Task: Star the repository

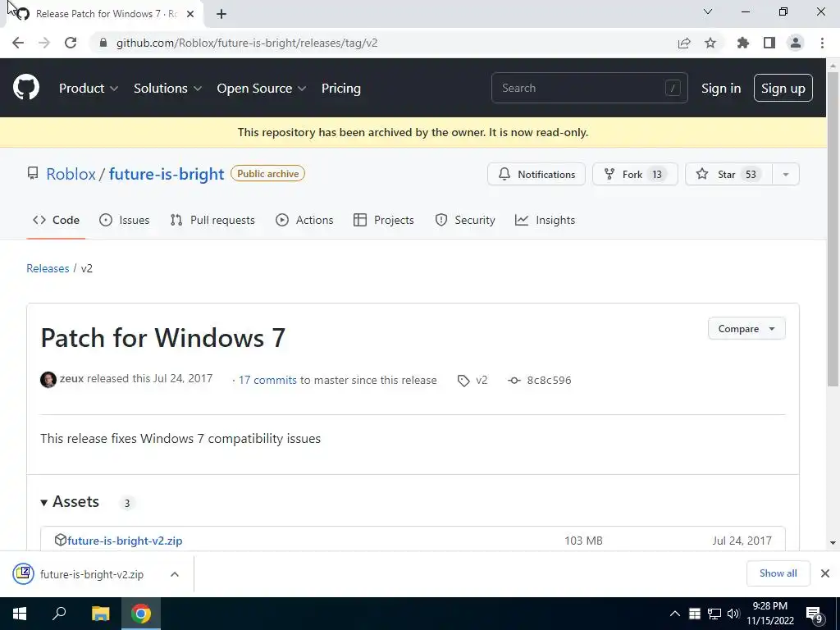Action: click(x=728, y=174)
